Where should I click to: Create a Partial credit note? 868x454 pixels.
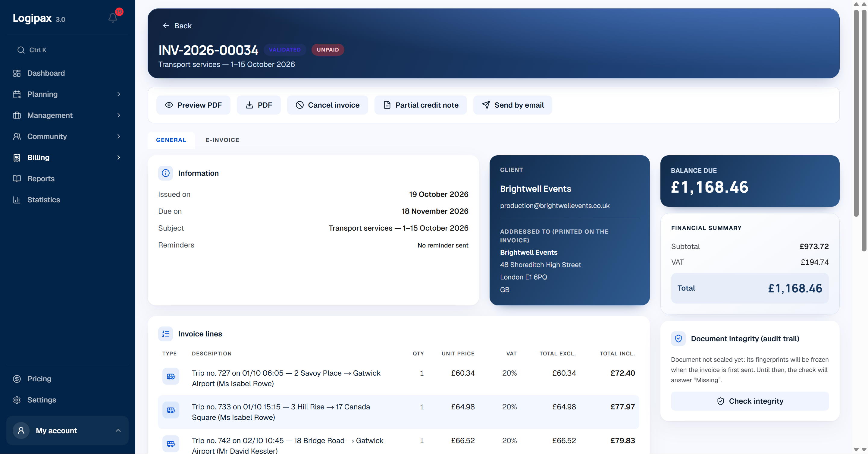tap(421, 105)
